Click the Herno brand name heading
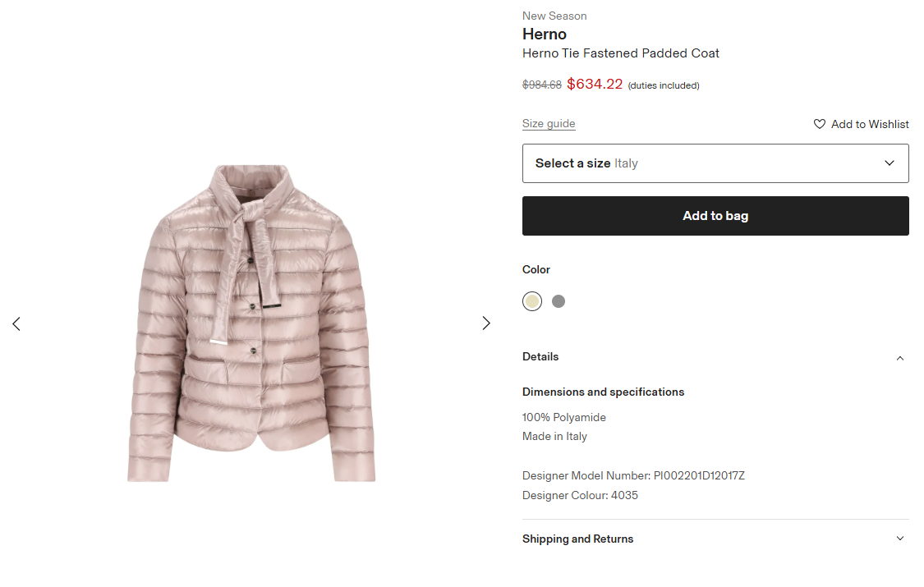The image size is (924, 587). click(545, 34)
